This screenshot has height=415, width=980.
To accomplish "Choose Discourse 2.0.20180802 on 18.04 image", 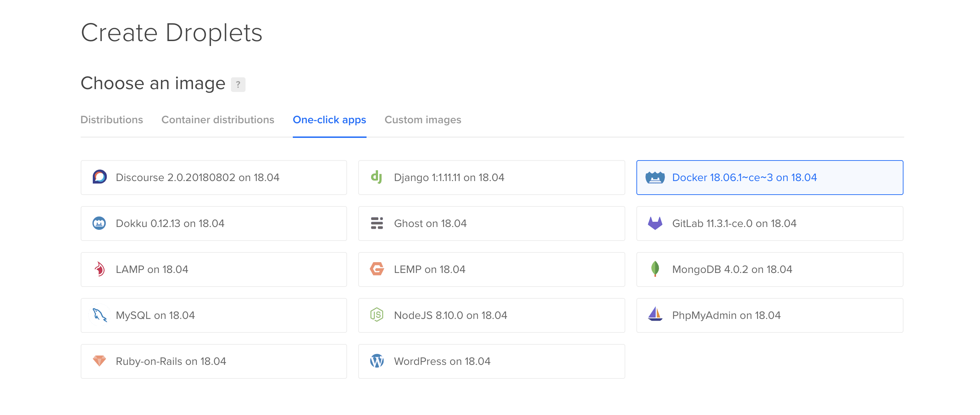I will [214, 178].
